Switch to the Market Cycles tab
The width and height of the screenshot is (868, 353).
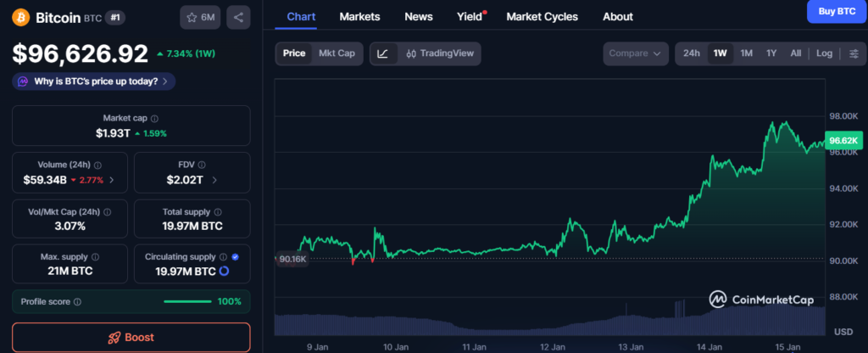[542, 16]
